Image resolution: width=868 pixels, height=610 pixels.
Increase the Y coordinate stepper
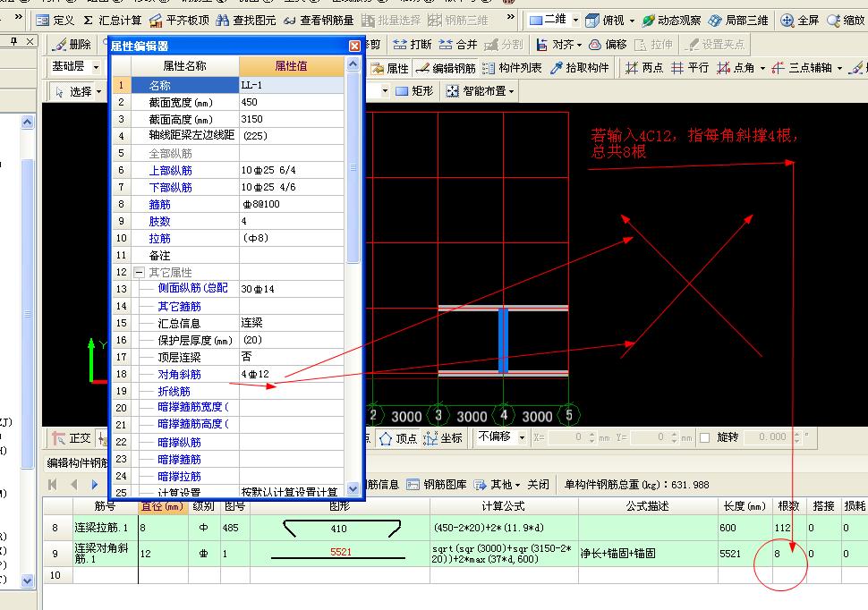[x=674, y=435]
